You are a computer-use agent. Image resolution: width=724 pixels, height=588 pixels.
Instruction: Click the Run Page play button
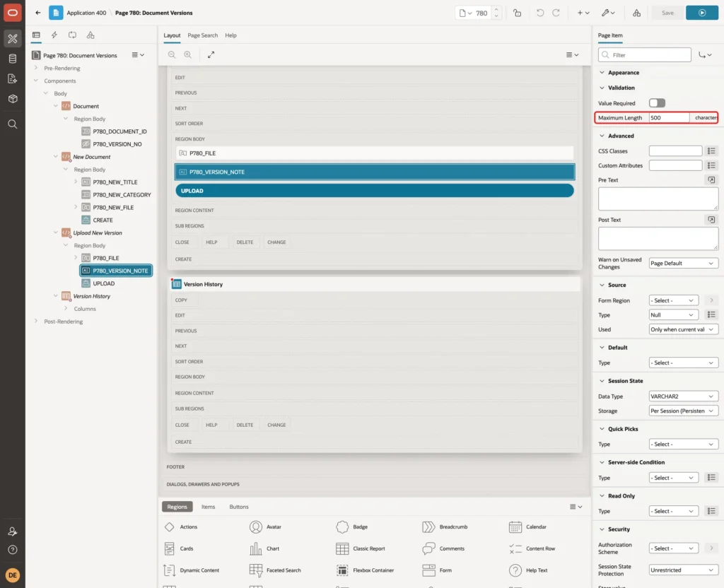pyautogui.click(x=701, y=13)
